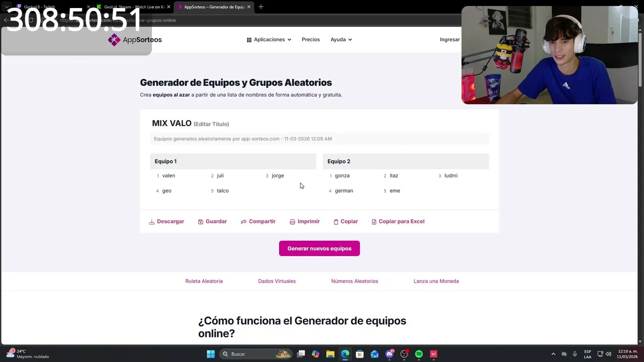Select player valen in Equipo 1
Image resolution: width=644 pixels, height=362 pixels.
coord(169,175)
